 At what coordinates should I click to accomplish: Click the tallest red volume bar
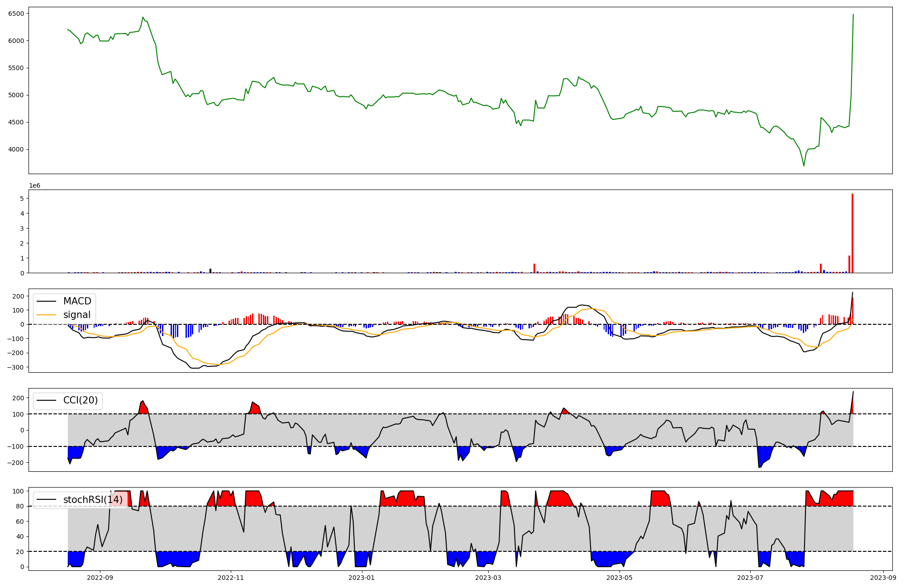(x=853, y=233)
